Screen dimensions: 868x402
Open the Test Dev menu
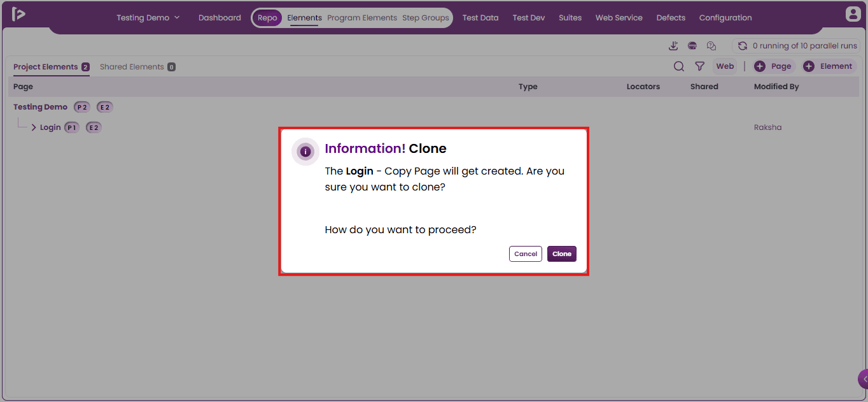coord(529,18)
